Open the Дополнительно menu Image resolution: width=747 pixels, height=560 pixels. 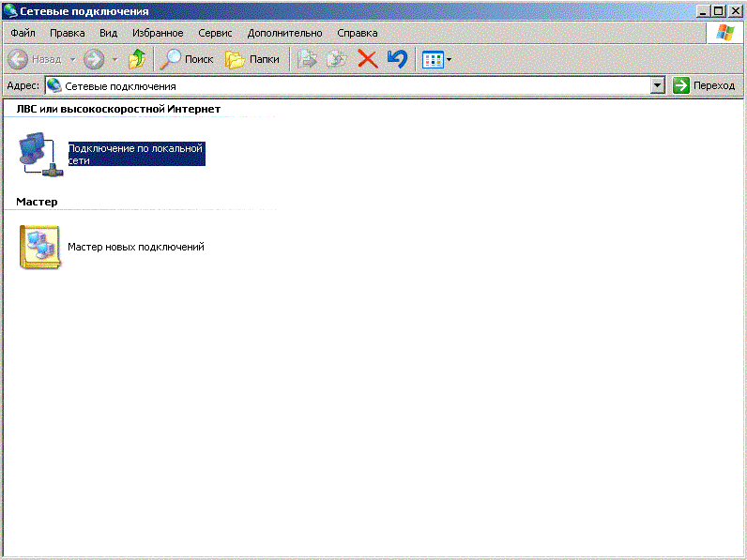click(x=284, y=33)
